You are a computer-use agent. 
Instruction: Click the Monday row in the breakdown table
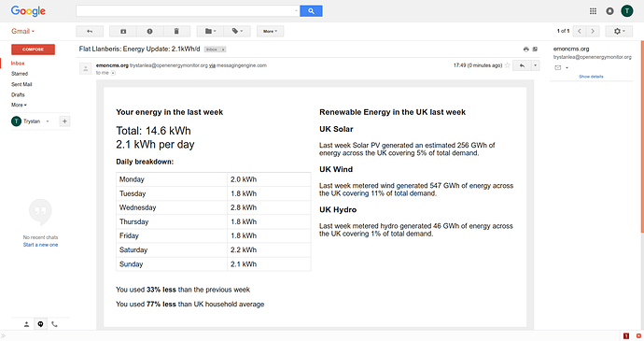tap(213, 179)
